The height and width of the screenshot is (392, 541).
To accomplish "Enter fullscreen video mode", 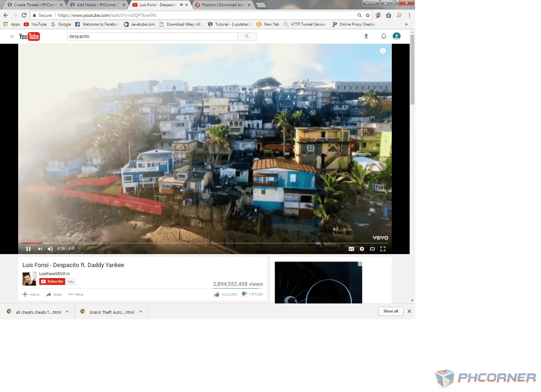I will click(x=383, y=249).
